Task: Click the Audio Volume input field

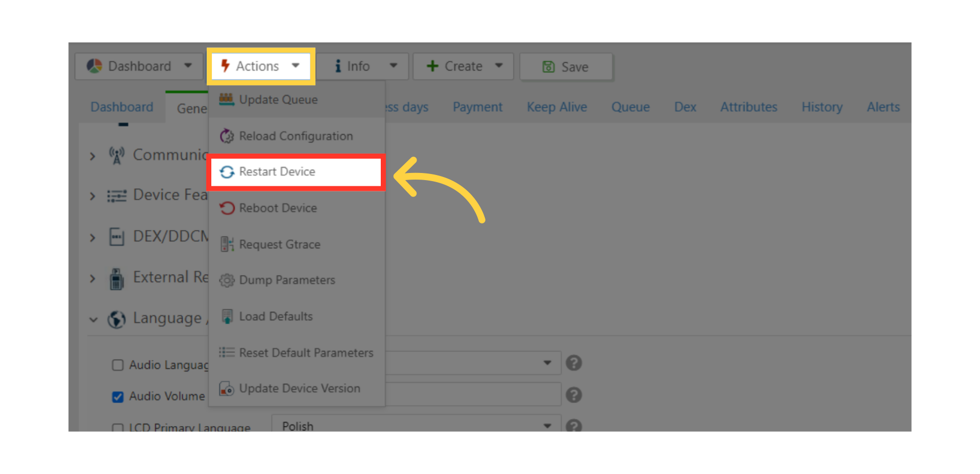Action: click(x=472, y=394)
